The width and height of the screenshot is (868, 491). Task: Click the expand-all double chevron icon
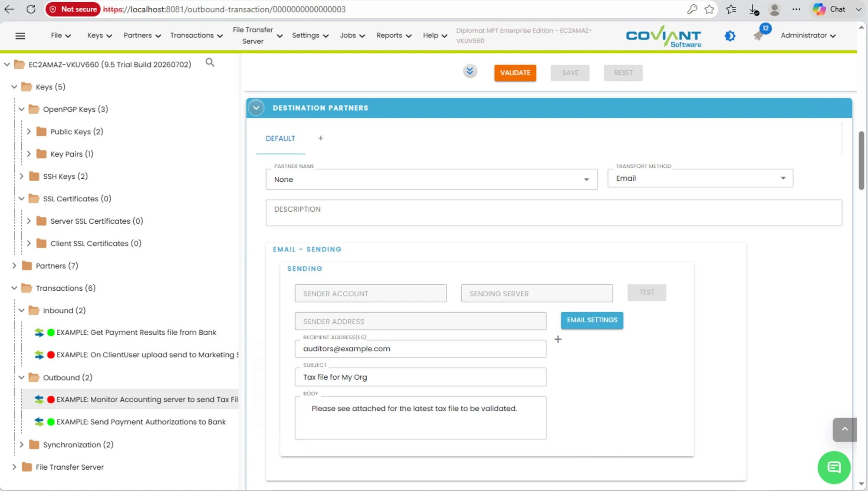click(470, 71)
